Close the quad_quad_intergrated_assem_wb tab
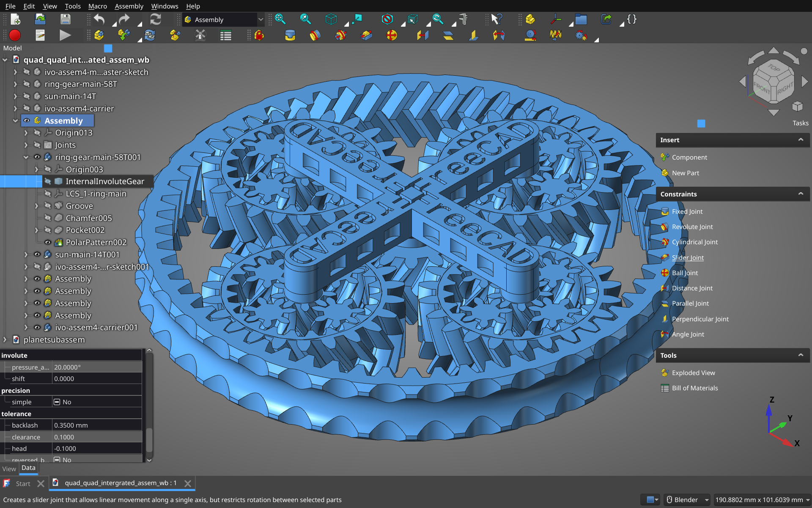This screenshot has width=812, height=508. point(188,483)
